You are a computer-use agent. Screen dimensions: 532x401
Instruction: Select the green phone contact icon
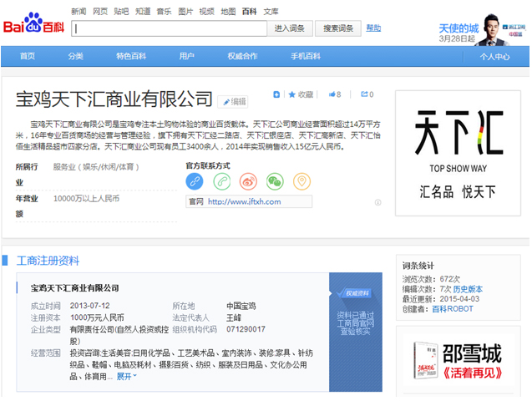click(x=221, y=180)
